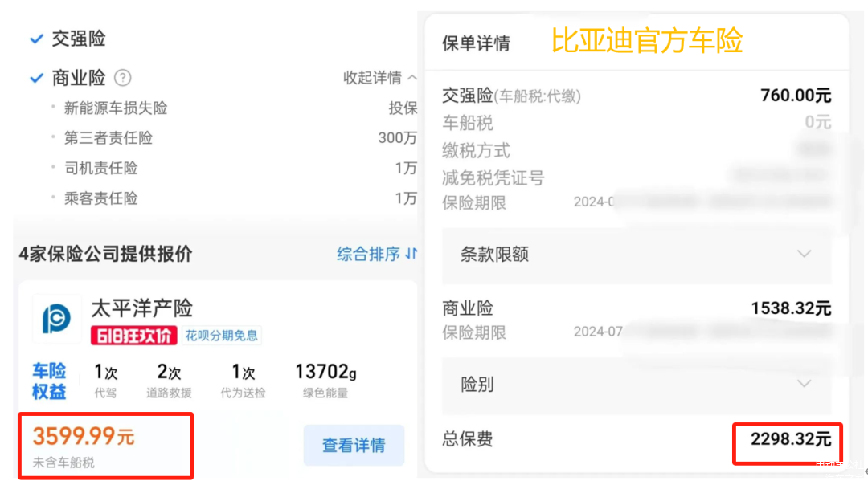Click the 13702g 绿色能量 item

[325, 381]
